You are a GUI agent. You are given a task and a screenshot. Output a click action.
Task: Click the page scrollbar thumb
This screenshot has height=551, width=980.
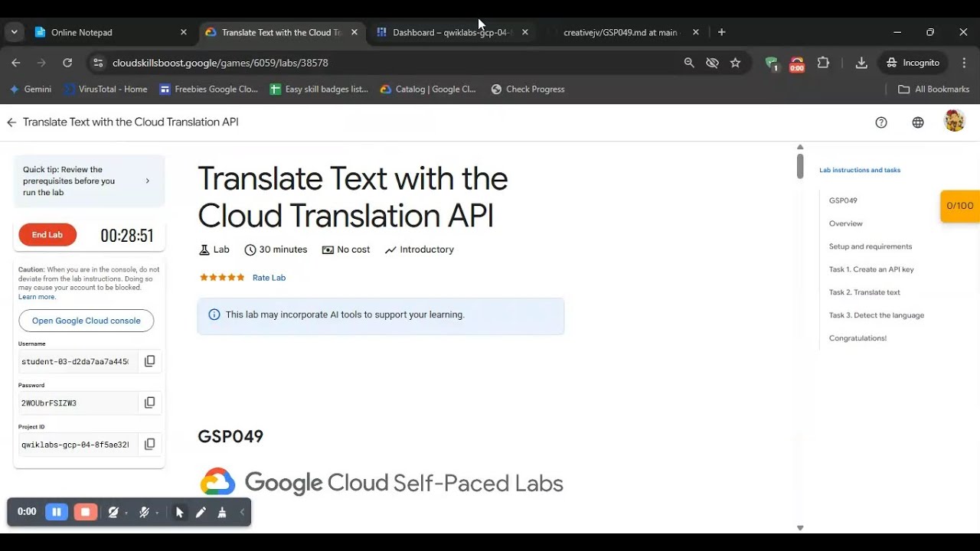pos(800,166)
